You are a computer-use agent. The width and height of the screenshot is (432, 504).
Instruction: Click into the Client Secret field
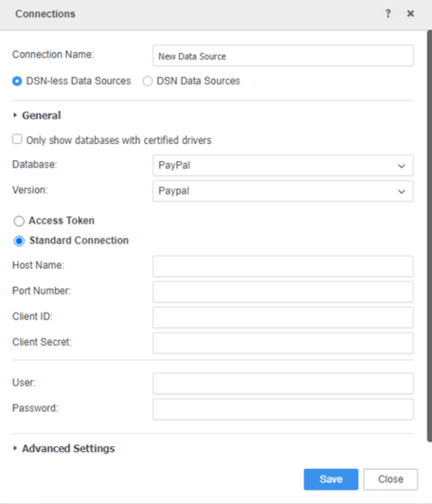283,343
